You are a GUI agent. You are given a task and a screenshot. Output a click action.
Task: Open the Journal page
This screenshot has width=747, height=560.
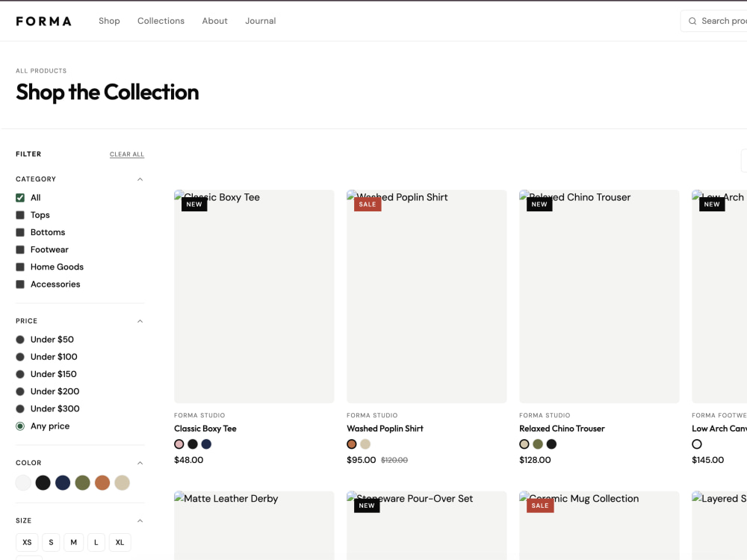point(261,21)
